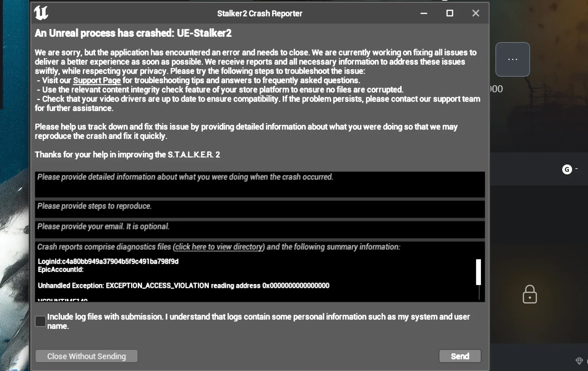Click the Unreal Engine logo icon
This screenshot has width=588, height=371.
(x=41, y=13)
